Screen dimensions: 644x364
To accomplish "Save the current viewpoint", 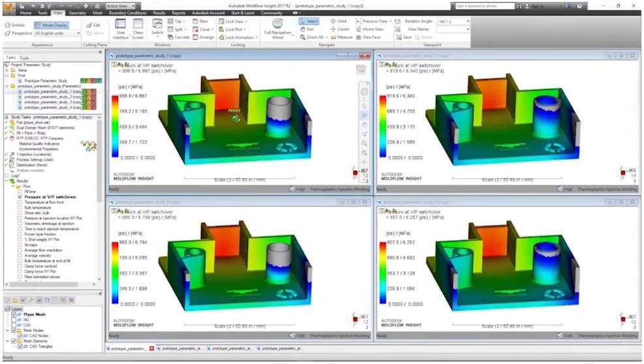I will (403, 37).
